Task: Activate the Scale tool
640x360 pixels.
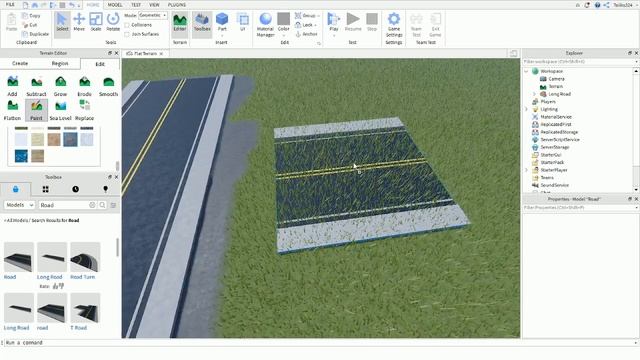Action: [96, 22]
